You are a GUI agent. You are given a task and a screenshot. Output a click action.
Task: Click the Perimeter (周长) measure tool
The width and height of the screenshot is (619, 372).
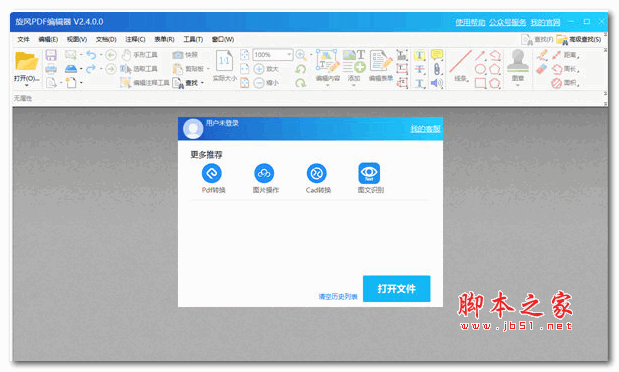(x=566, y=69)
